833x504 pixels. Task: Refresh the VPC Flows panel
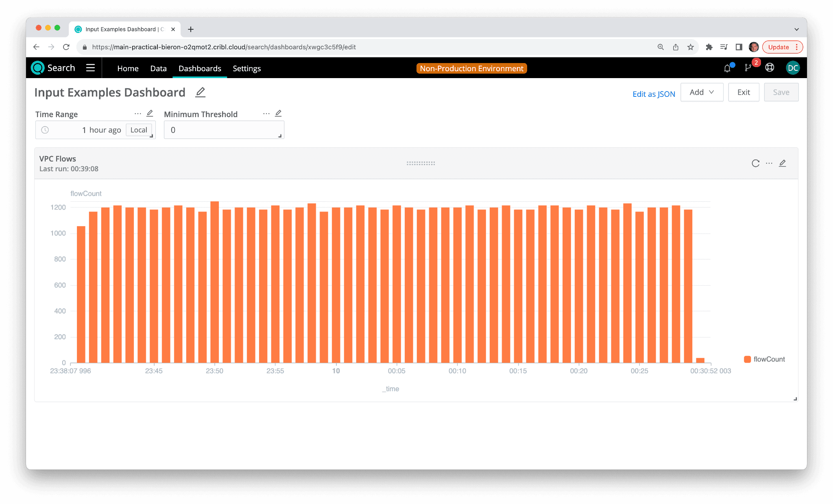[x=755, y=163]
